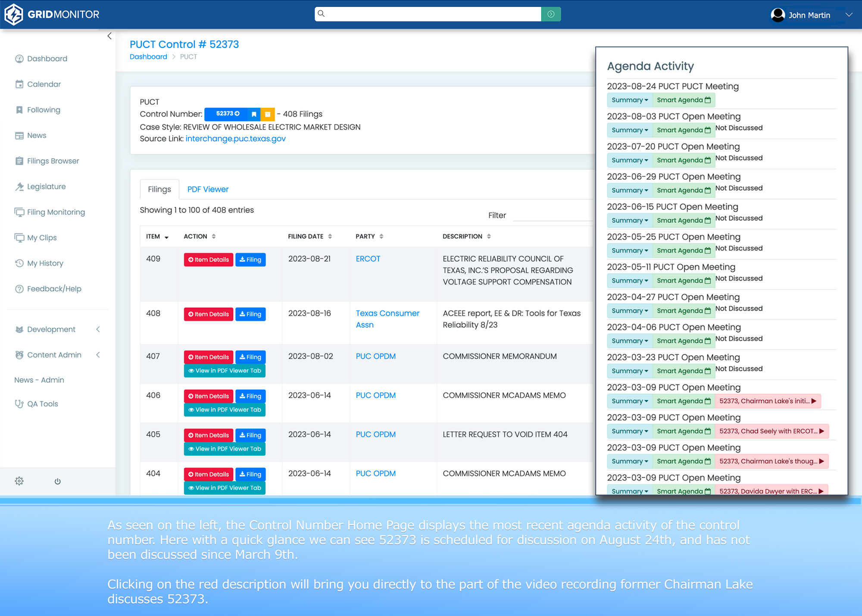Image resolution: width=862 pixels, height=616 pixels.
Task: Click the Filings Browser sidebar icon
Action: 19,161
